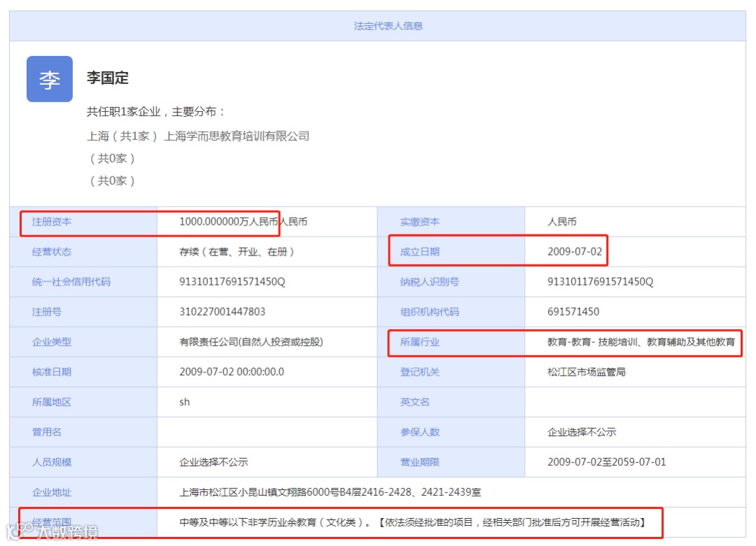This screenshot has height=546, width=756.
Task: Select the 曾用名 label
Action: (x=47, y=432)
